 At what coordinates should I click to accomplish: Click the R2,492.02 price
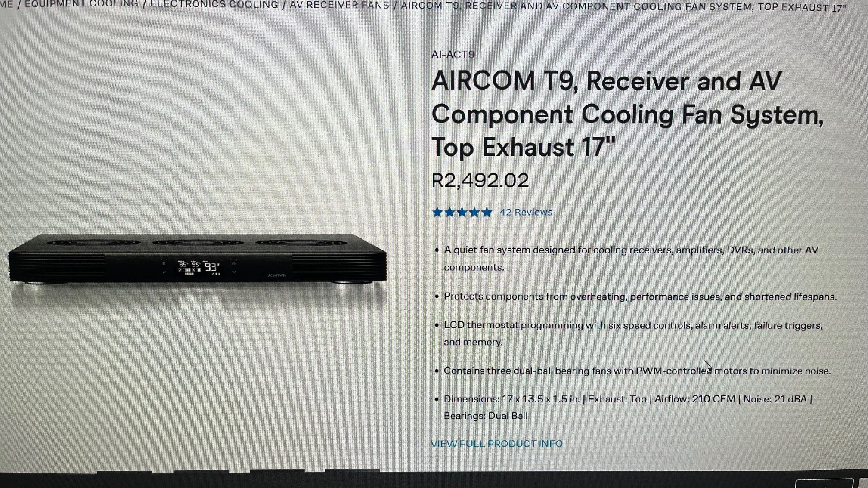coord(480,180)
